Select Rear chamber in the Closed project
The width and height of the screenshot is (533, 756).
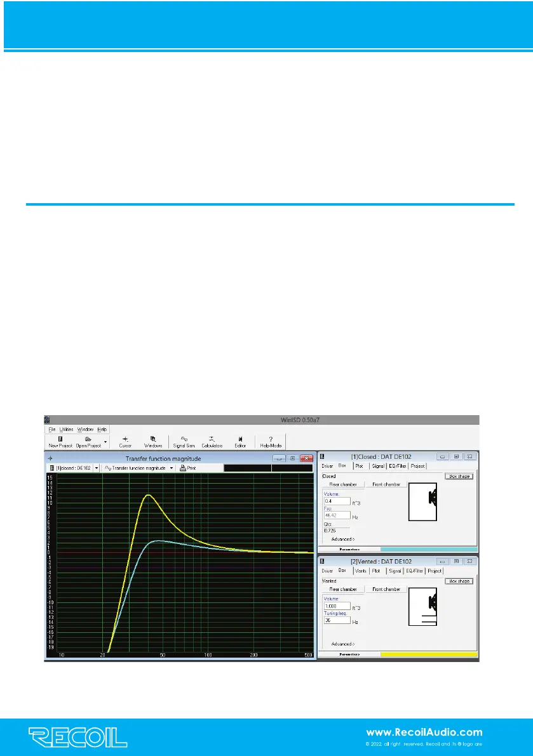pyautogui.click(x=343, y=484)
